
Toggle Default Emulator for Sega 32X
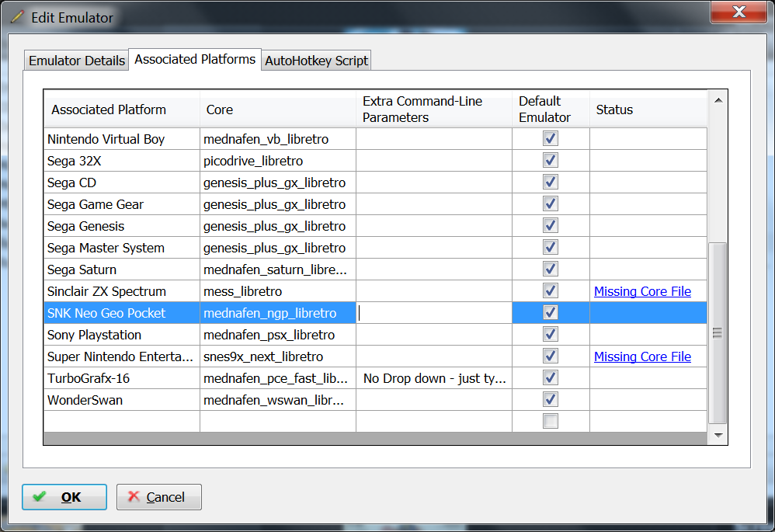pos(551,160)
